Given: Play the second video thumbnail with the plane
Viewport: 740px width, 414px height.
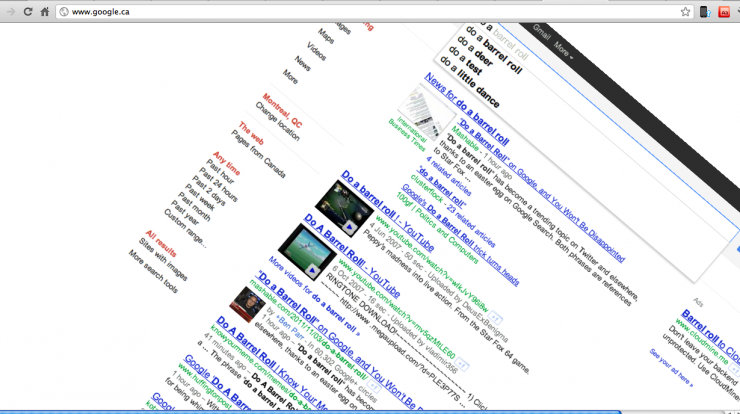Looking at the screenshot, I should tap(307, 252).
